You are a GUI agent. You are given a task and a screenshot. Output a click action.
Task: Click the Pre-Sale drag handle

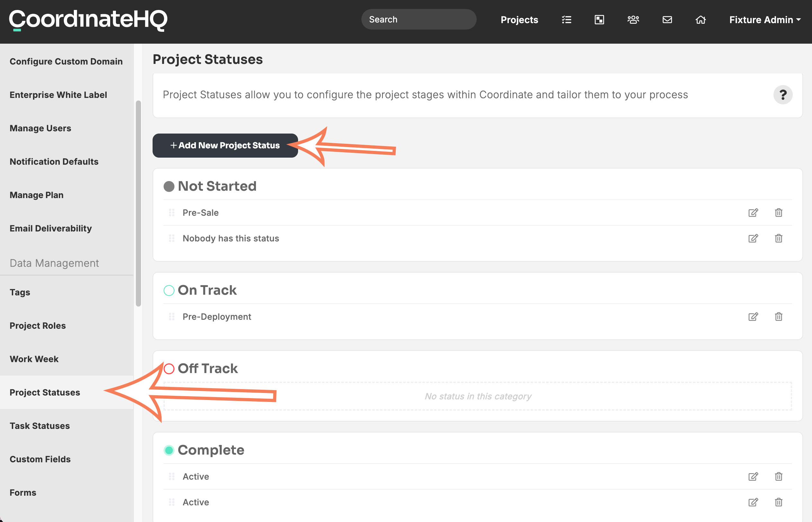click(x=172, y=213)
